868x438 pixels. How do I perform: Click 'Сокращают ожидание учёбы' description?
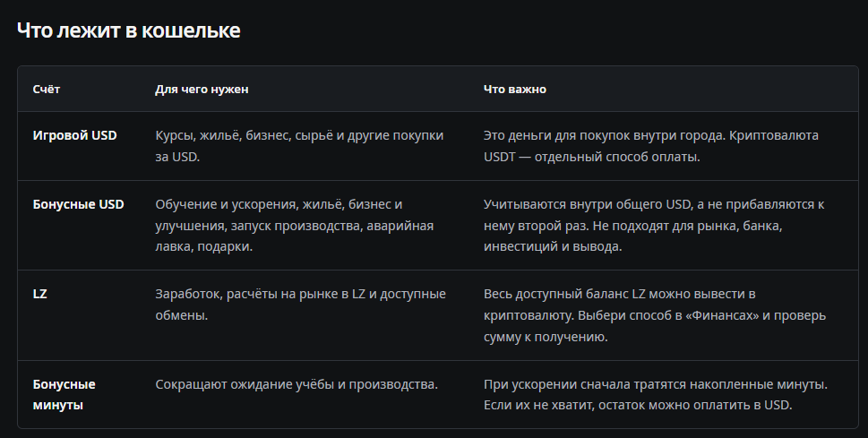pyautogui.click(x=296, y=384)
